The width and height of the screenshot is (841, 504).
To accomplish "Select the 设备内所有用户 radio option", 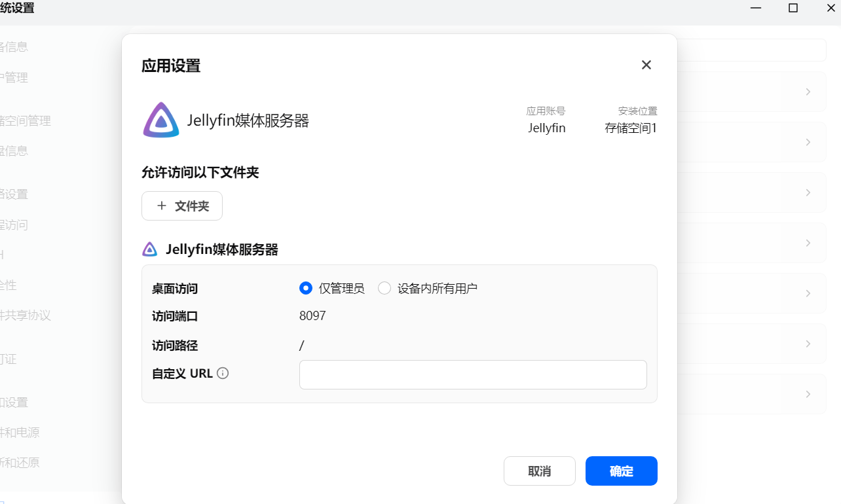I will 384,288.
